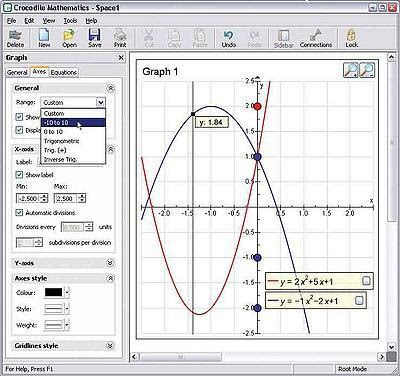Screen dimensions: 400x376
Task: Toggle checkbox of equation y = 2x²+5x+1
Action: (x=366, y=281)
